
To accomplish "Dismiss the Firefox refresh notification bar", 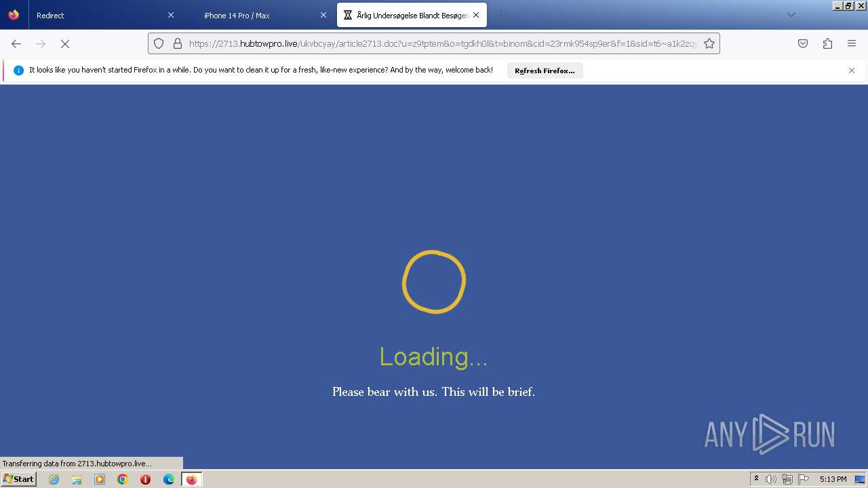I will (x=852, y=70).
